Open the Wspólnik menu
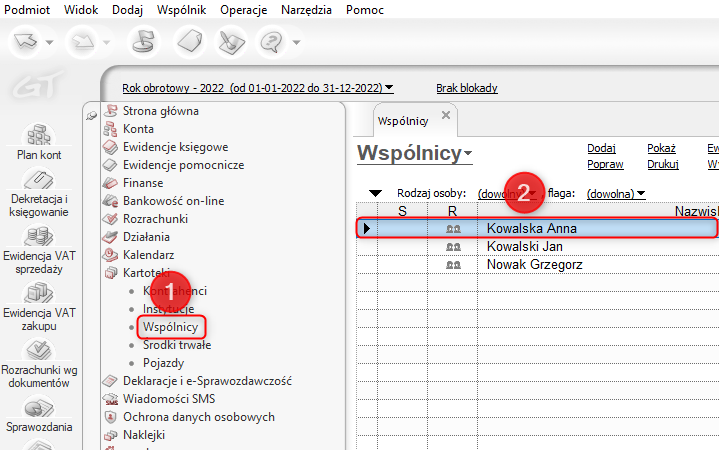The width and height of the screenshot is (719, 450). click(x=182, y=10)
